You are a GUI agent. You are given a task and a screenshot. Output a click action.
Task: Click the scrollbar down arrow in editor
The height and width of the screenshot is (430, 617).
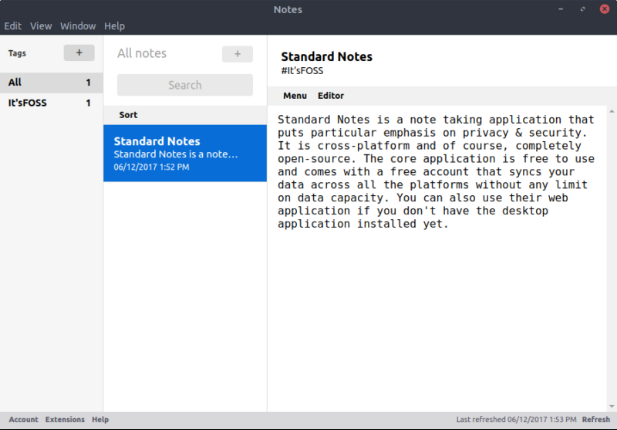tap(612, 406)
